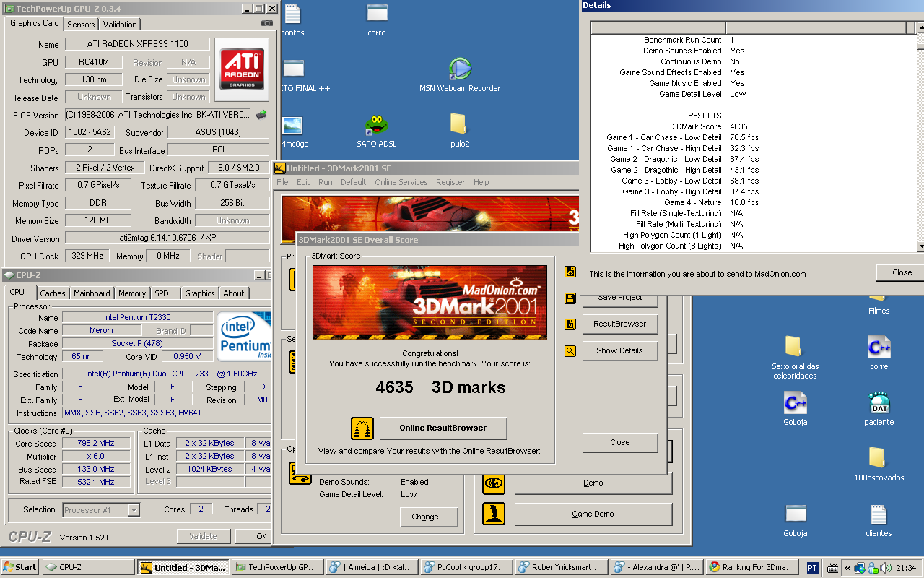Viewport: 924px width, 578px height.
Task: Switch to the Validation tab in GPU-Z
Action: tap(120, 24)
